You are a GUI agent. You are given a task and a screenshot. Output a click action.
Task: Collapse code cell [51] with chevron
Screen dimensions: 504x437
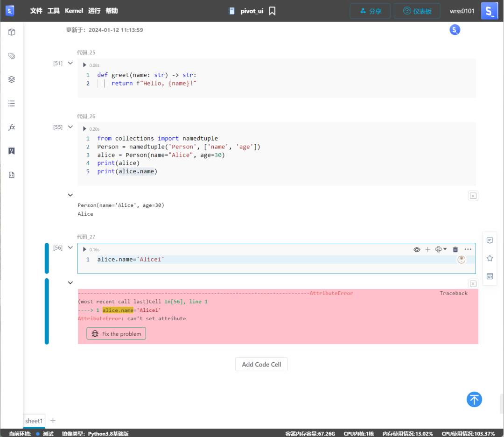pos(70,63)
